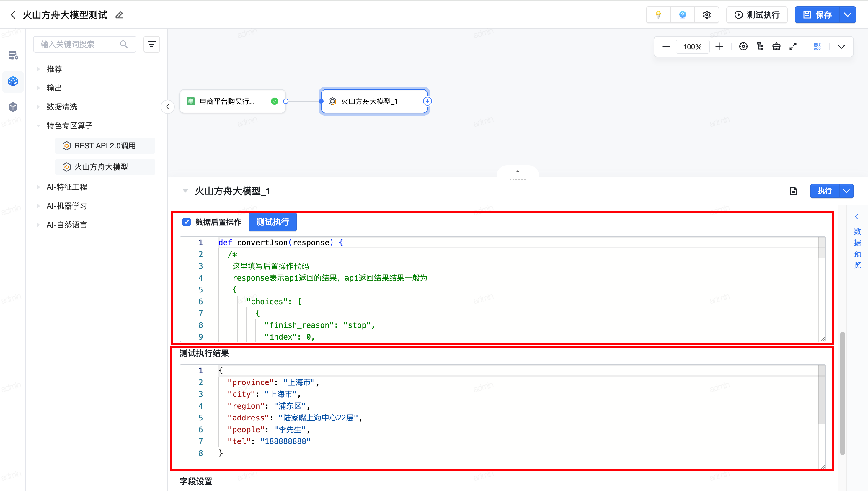
Task: Click the lightbulb tips icon
Action: [x=658, y=15]
